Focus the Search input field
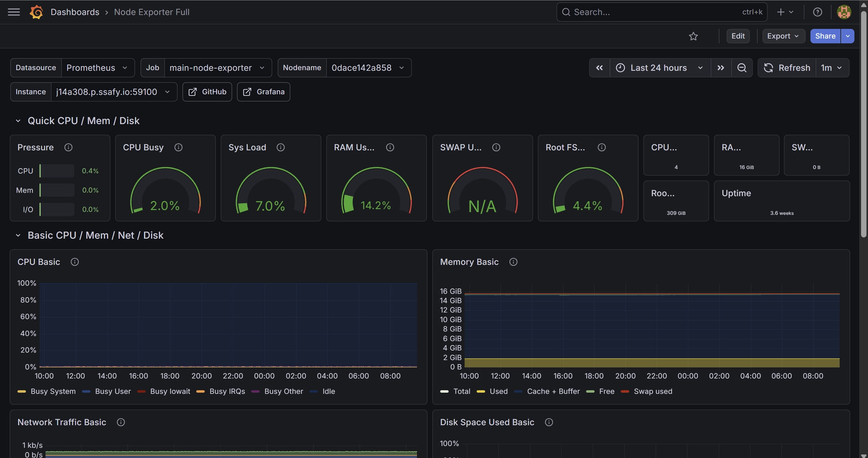 [x=662, y=12]
